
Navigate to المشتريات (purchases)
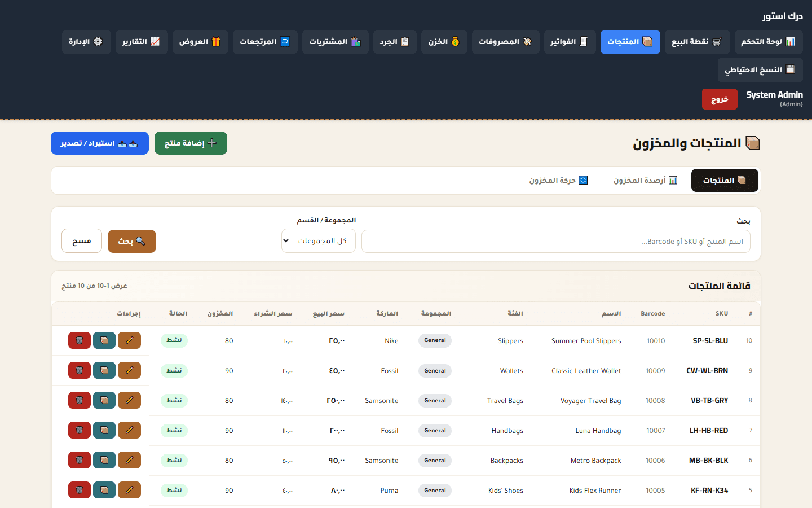pyautogui.click(x=335, y=42)
